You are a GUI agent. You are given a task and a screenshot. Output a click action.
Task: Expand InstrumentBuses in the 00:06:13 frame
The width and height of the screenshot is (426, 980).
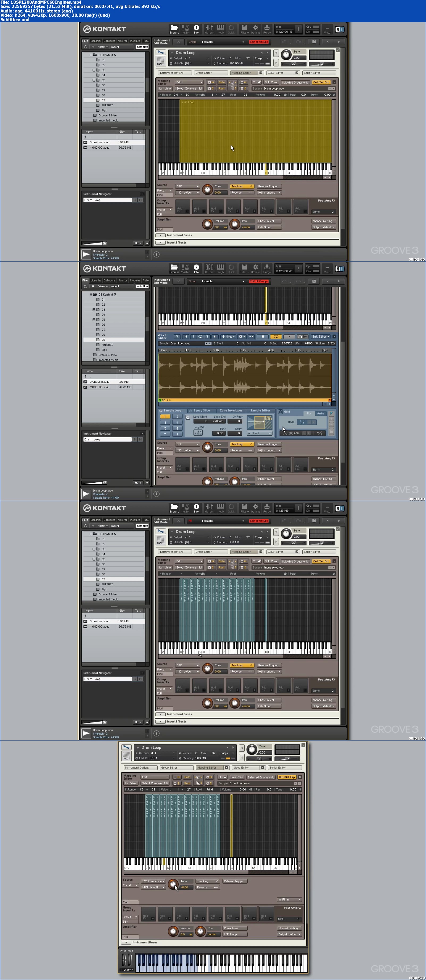126,942
